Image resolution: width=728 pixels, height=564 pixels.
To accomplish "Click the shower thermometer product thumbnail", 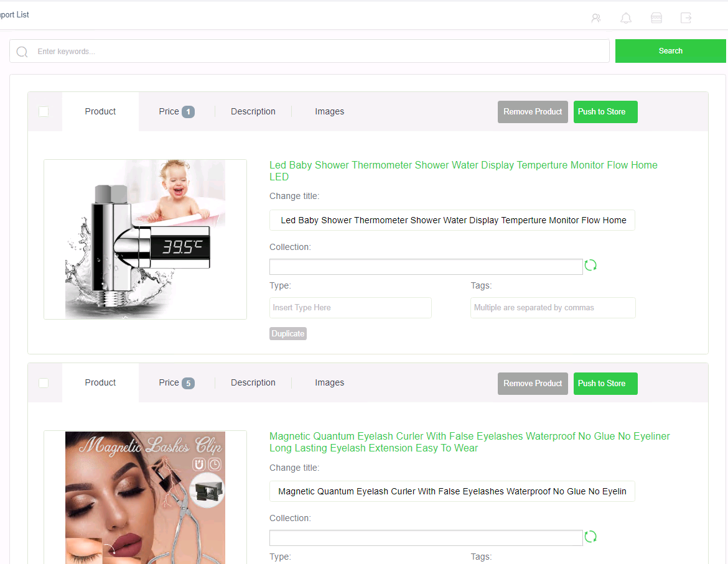I will [x=146, y=239].
